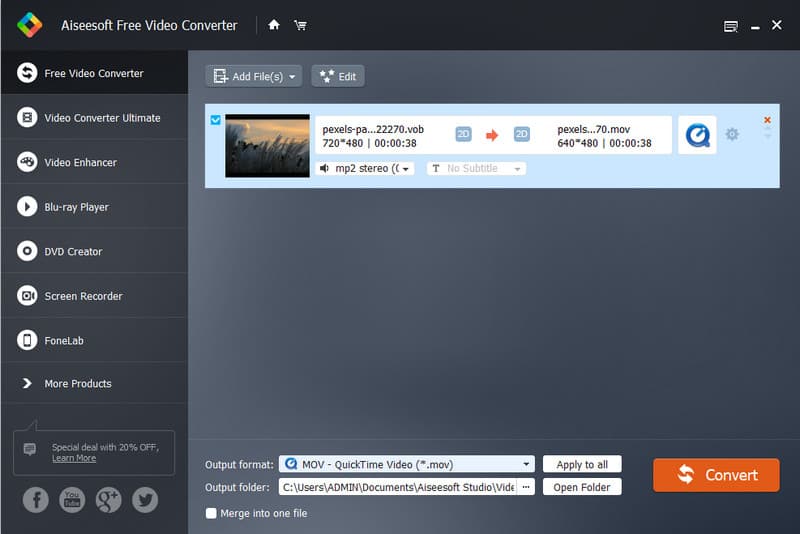Open the No Subtitle dropdown
Viewport: 800px width, 534px height.
click(476, 169)
